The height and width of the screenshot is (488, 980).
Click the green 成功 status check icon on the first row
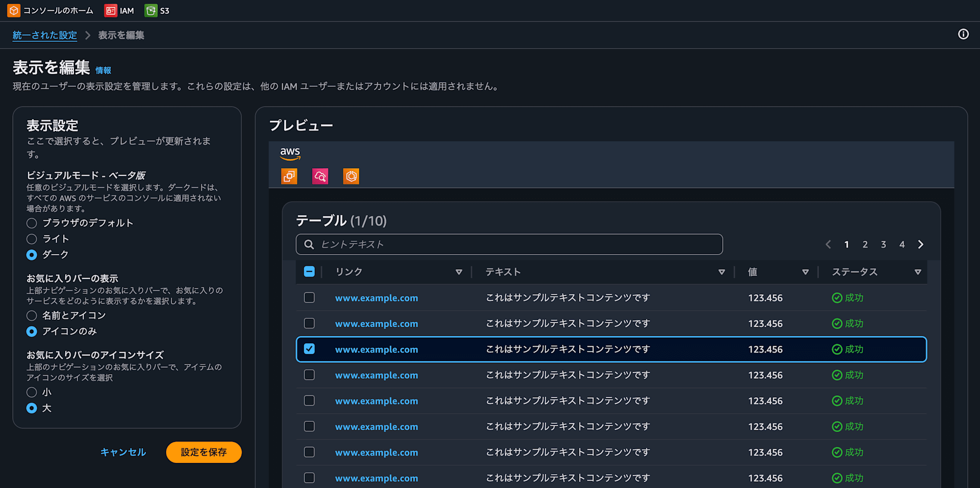click(836, 298)
